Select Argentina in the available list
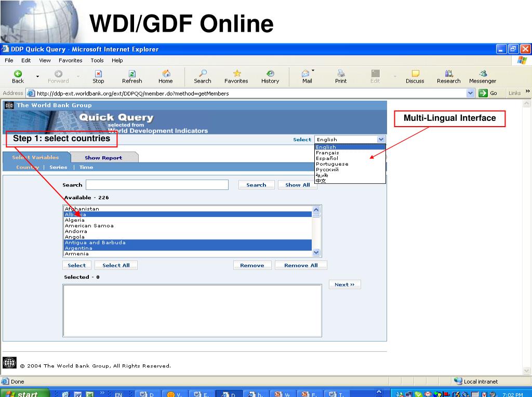Image resolution: width=532 pixels, height=397 pixels. (188, 248)
